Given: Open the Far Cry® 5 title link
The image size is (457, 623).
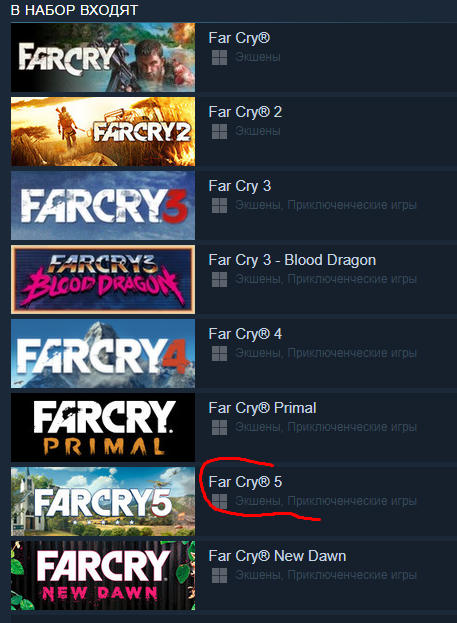Looking at the screenshot, I should point(245,482).
